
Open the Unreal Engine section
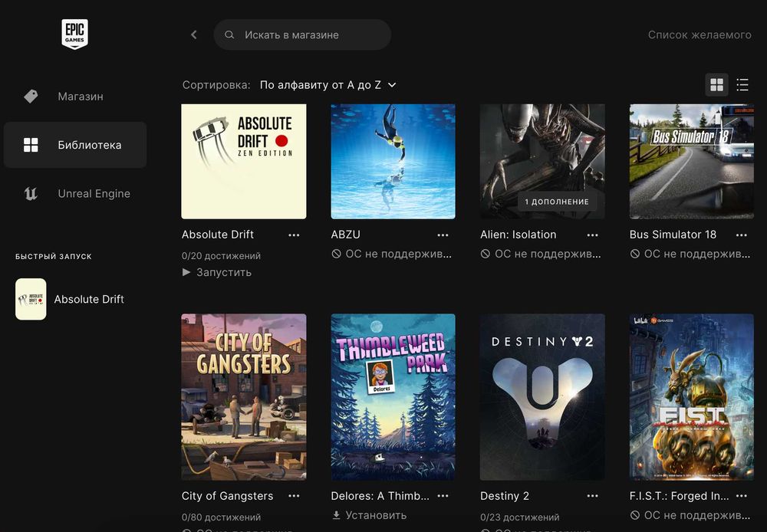click(75, 194)
